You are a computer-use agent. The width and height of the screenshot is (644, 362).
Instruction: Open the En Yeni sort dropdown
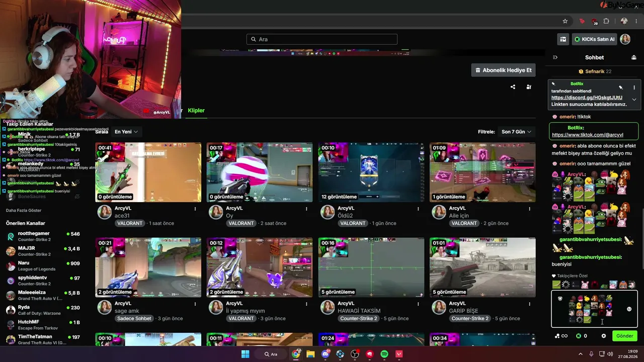click(126, 132)
